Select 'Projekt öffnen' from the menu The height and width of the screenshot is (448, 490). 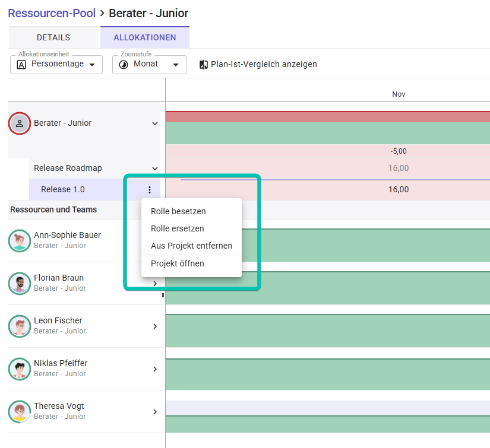(178, 263)
